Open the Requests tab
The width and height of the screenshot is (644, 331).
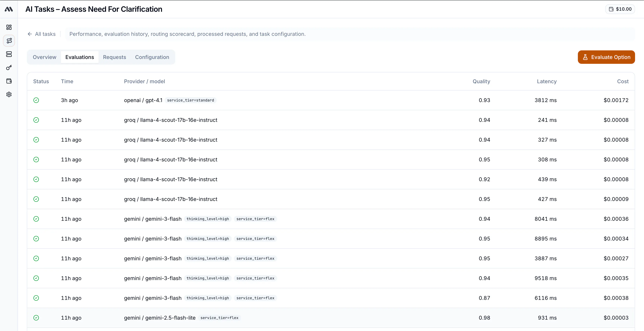pyautogui.click(x=114, y=57)
